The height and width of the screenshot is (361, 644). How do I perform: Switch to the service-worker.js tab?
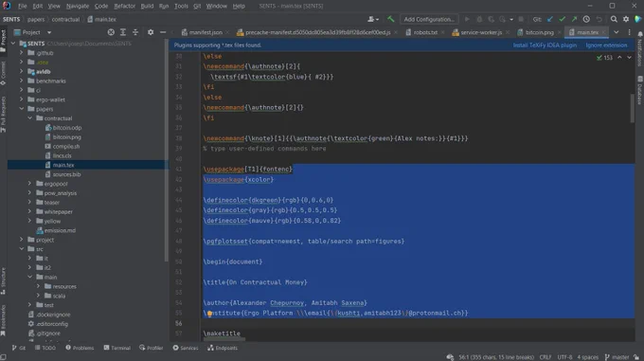[x=480, y=32]
